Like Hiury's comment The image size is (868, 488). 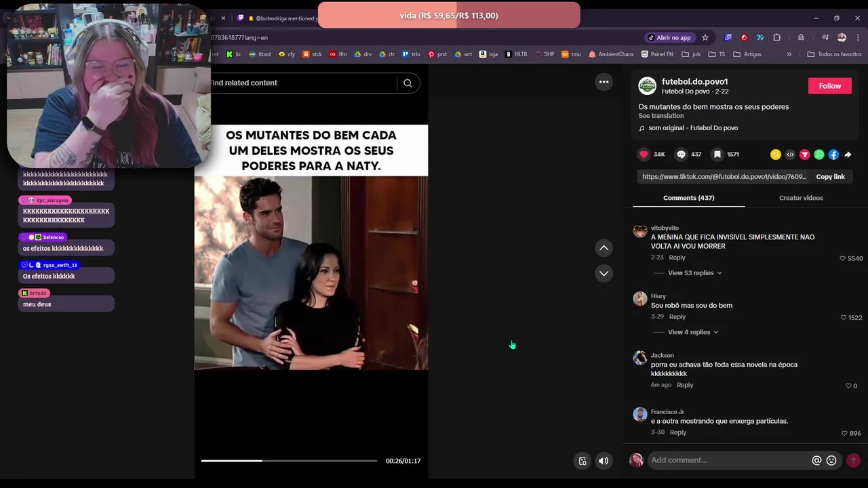click(843, 317)
